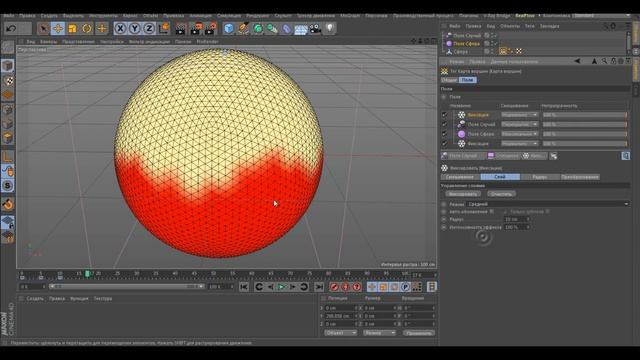Activate the Scale tool
640x360 pixels.
click(72, 29)
